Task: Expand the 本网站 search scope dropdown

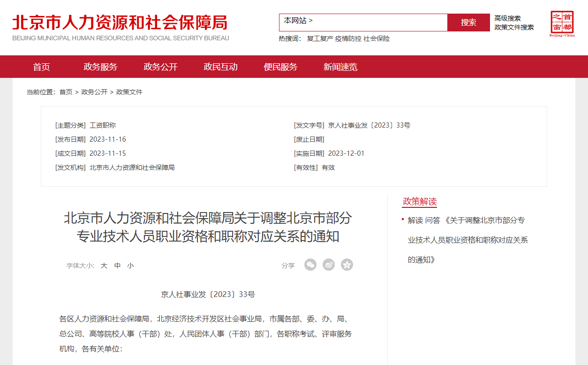Action: pos(298,21)
